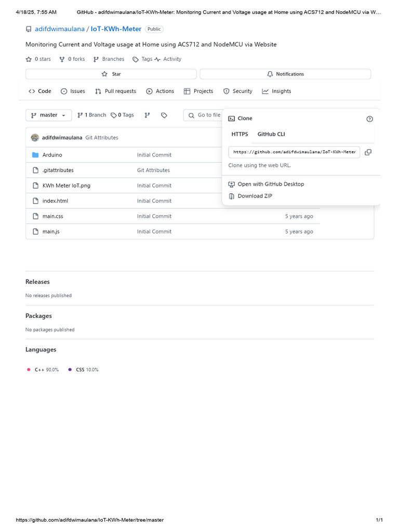Switch to the Security tab
This screenshot has width=399, height=532.
[x=238, y=91]
